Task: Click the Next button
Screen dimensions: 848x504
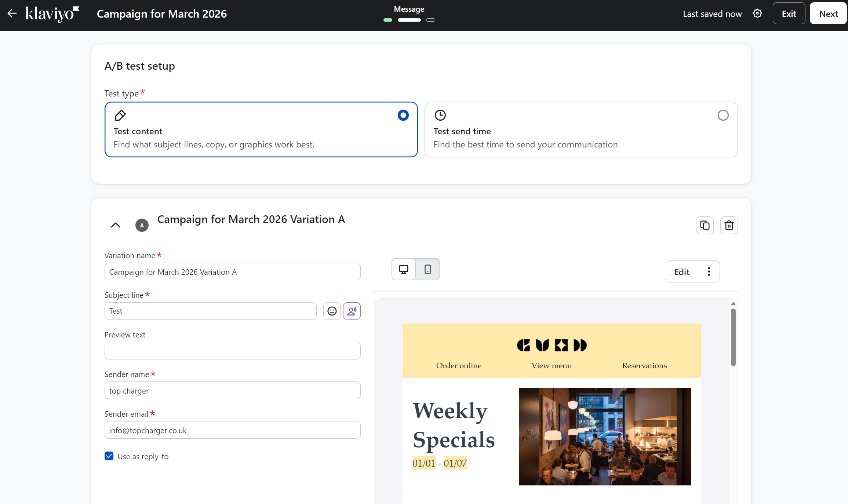Action: [828, 13]
